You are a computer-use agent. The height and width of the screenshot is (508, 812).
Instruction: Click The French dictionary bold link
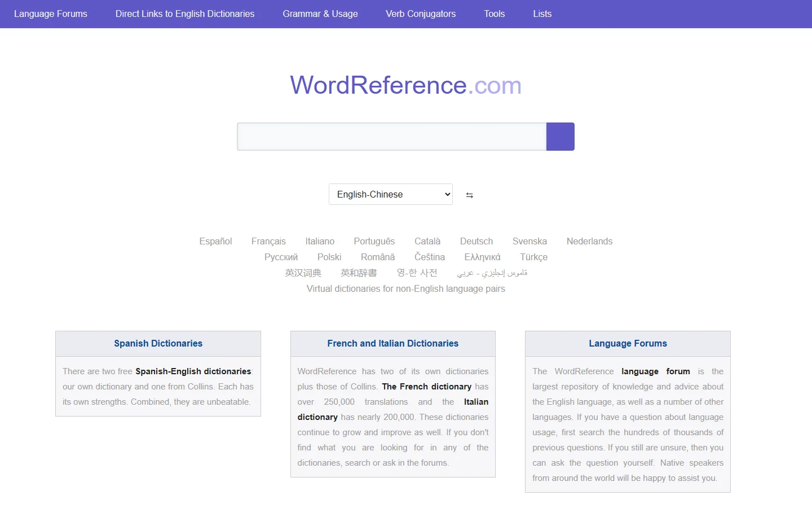coord(427,387)
